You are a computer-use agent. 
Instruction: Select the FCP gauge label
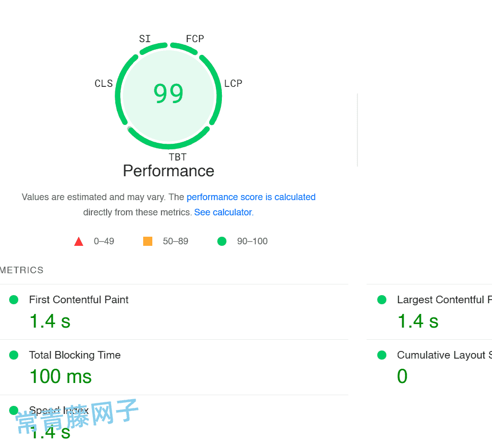[195, 39]
